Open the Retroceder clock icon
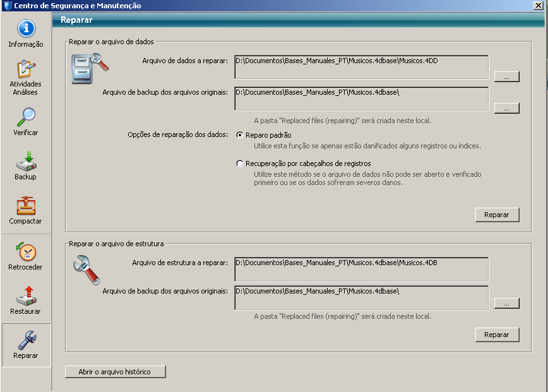Screen dimensions: 548x392 (x=27, y=251)
